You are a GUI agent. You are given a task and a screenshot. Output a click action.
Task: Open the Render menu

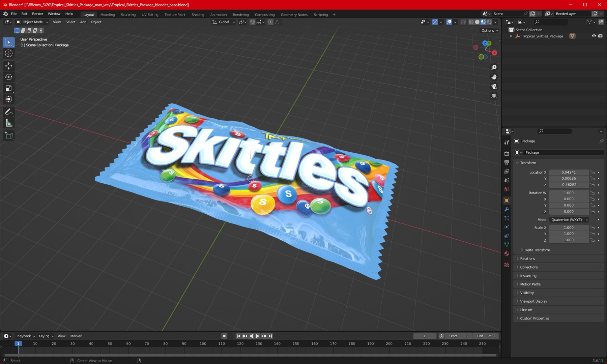click(37, 14)
